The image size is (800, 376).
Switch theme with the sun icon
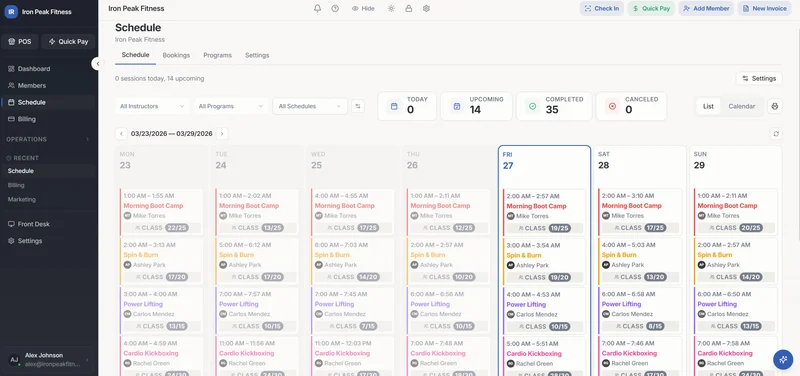click(391, 9)
